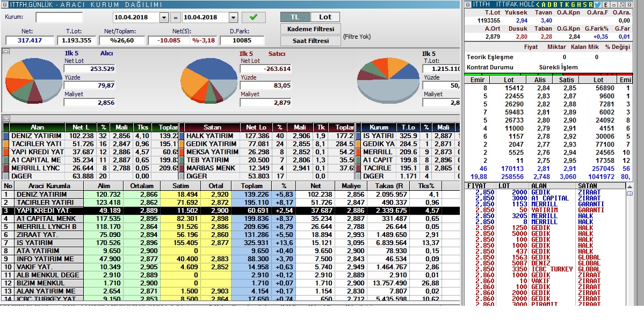The height and width of the screenshot is (330, 644).
Task: Click the yellow 'R' shortcut in ITTFH title bar
Action: pyautogui.click(x=591, y=4)
